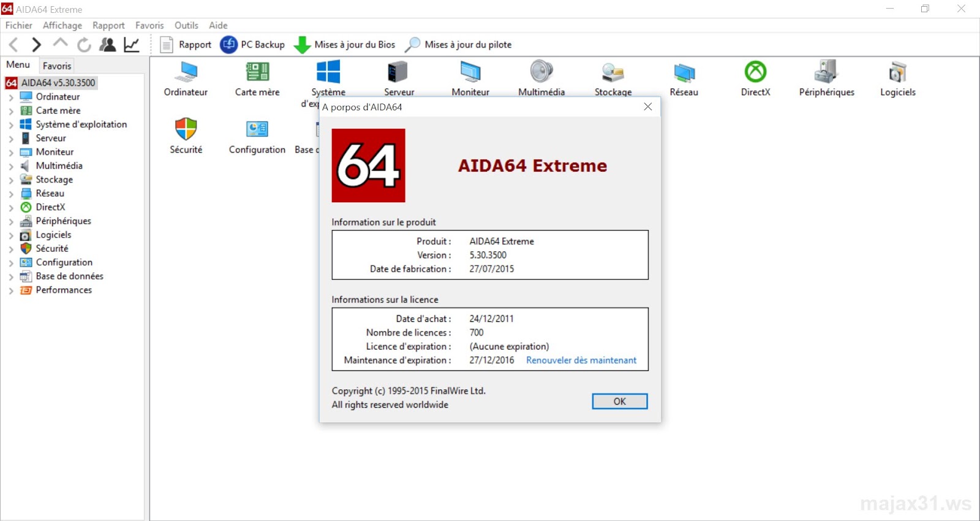The width and height of the screenshot is (980, 521).
Task: Close the A propos d'AIDA64 dialog
Action: 647,107
